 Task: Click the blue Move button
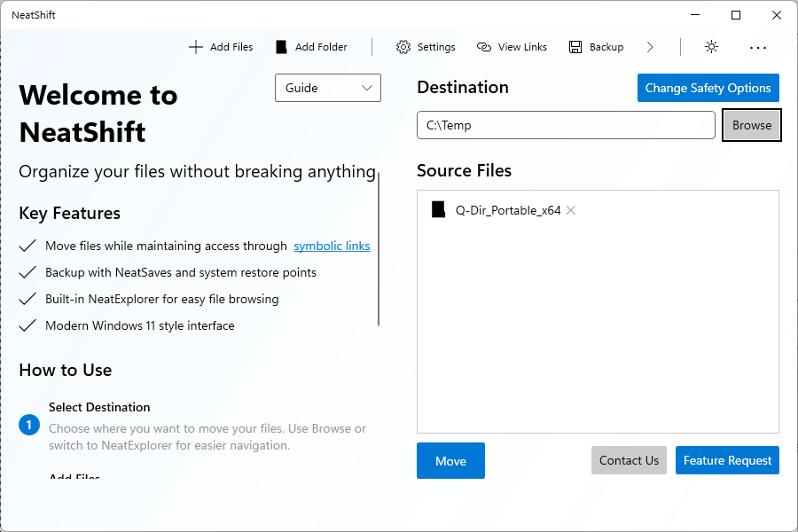tap(450, 461)
